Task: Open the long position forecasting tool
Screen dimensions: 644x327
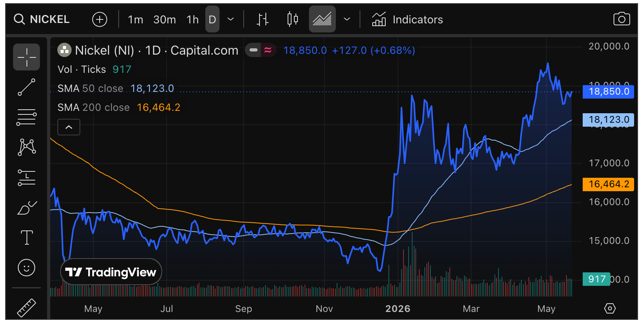Action: pyautogui.click(x=27, y=177)
